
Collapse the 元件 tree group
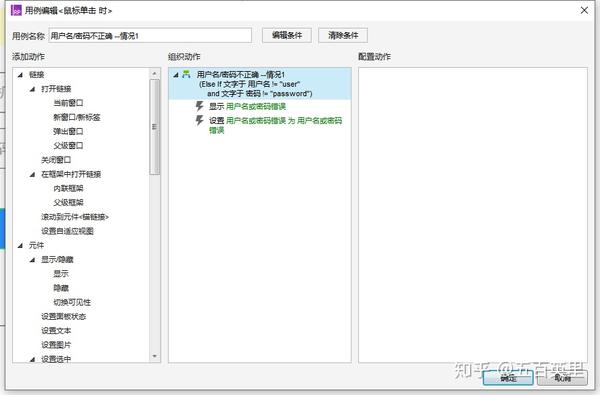pyautogui.click(x=20, y=245)
